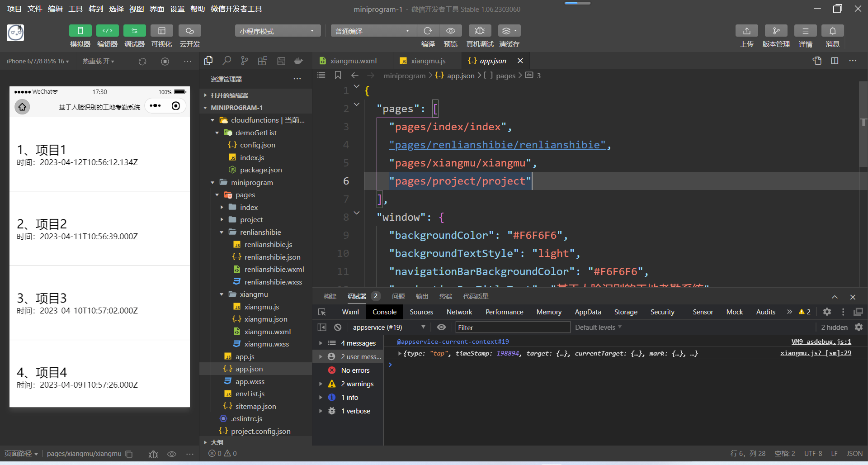
Task: Open pages/renlianshibie/renlianshibie link in code
Action: (497, 145)
